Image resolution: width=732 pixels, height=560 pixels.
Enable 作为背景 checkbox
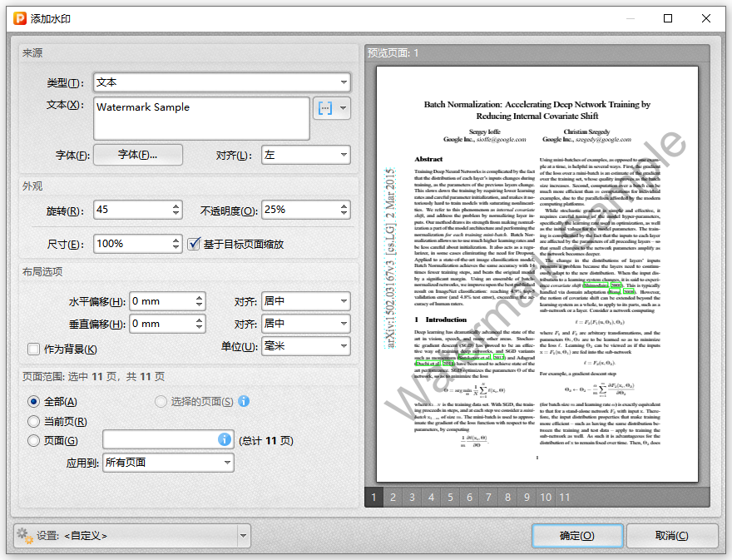(34, 349)
